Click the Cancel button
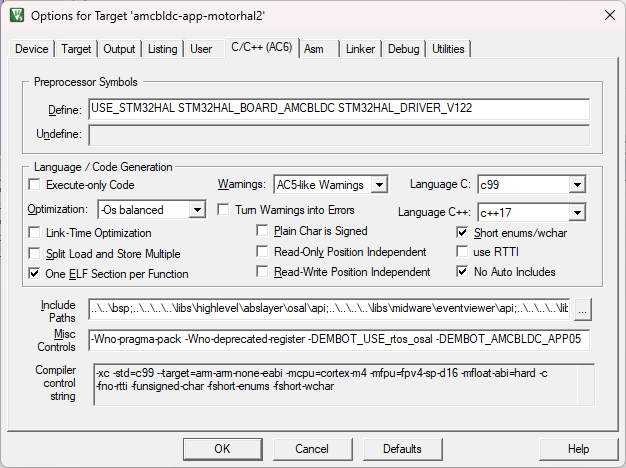Viewport: 626px width, 468px height. (313, 449)
